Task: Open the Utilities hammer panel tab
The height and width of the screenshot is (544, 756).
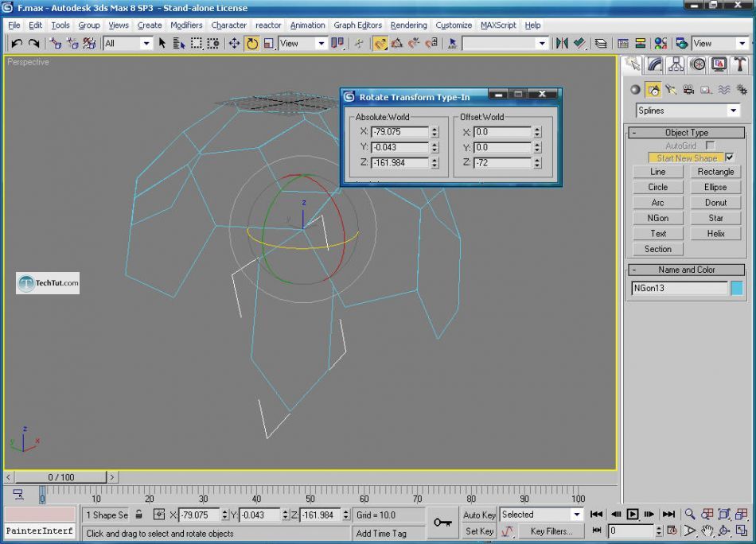Action: pyautogui.click(x=740, y=64)
